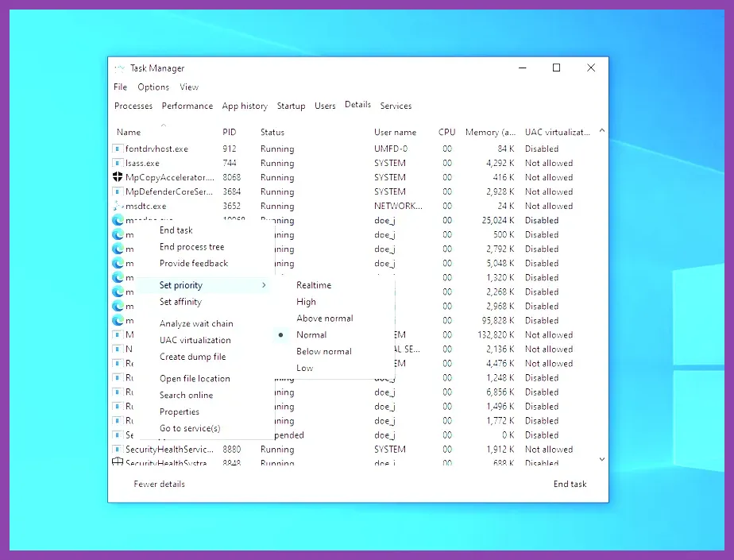Click the Task Manager title bar icon

120,68
